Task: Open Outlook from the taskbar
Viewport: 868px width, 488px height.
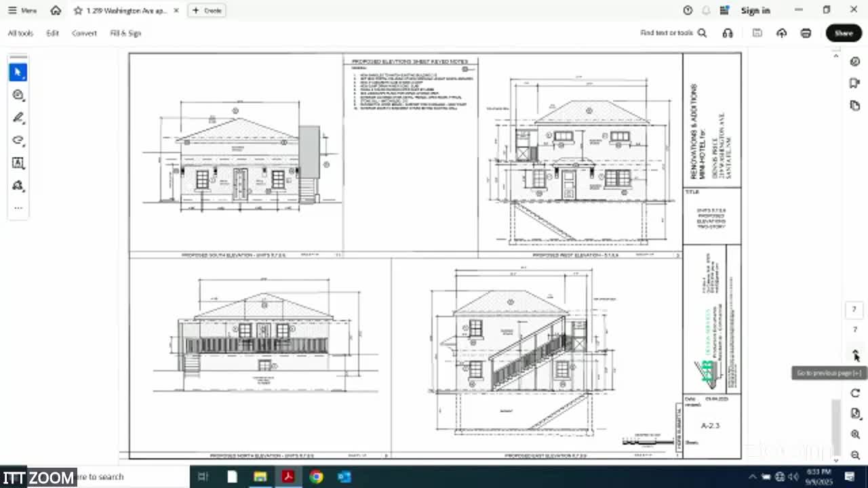Action: [344, 476]
